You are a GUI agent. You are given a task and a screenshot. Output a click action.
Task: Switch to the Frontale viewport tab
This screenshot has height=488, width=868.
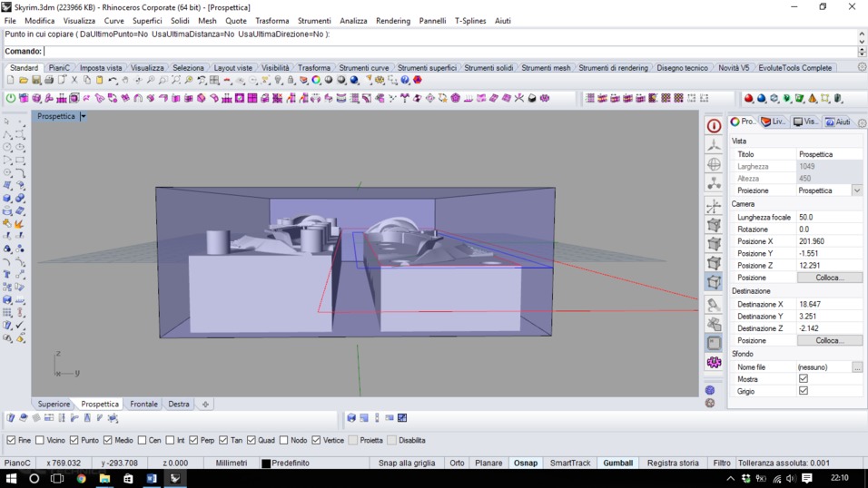(144, 405)
